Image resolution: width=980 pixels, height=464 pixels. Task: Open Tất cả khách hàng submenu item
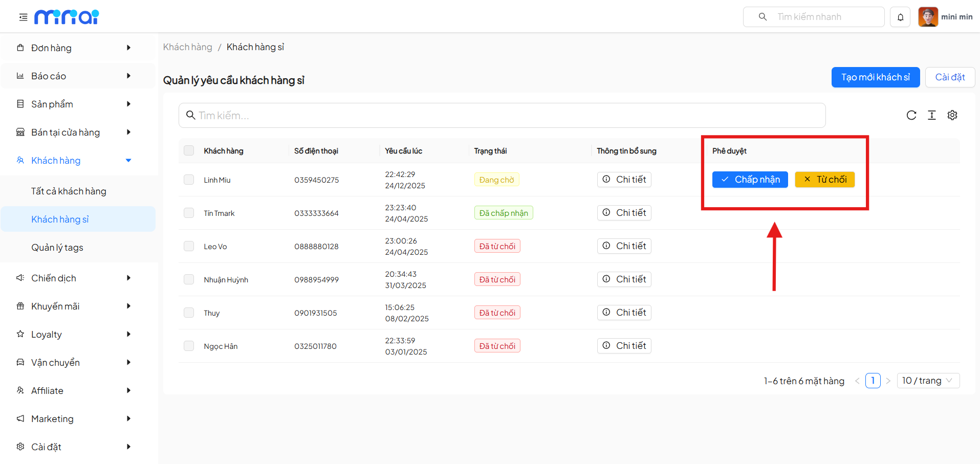click(69, 191)
